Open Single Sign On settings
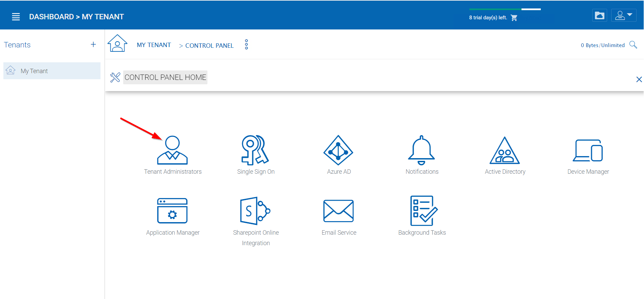The image size is (644, 299). coord(256,155)
